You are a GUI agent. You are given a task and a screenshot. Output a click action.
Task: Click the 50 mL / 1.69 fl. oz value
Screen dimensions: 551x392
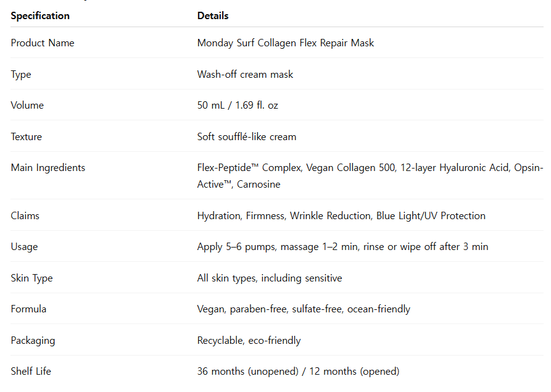coord(238,105)
